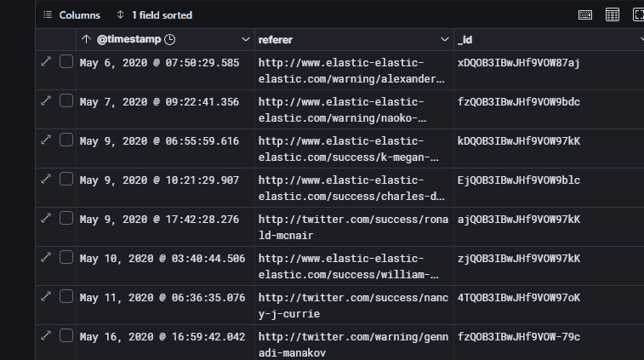The height and width of the screenshot is (360, 644).
Task: Enter fullscreen mode for the table
Action: pyautogui.click(x=638, y=15)
